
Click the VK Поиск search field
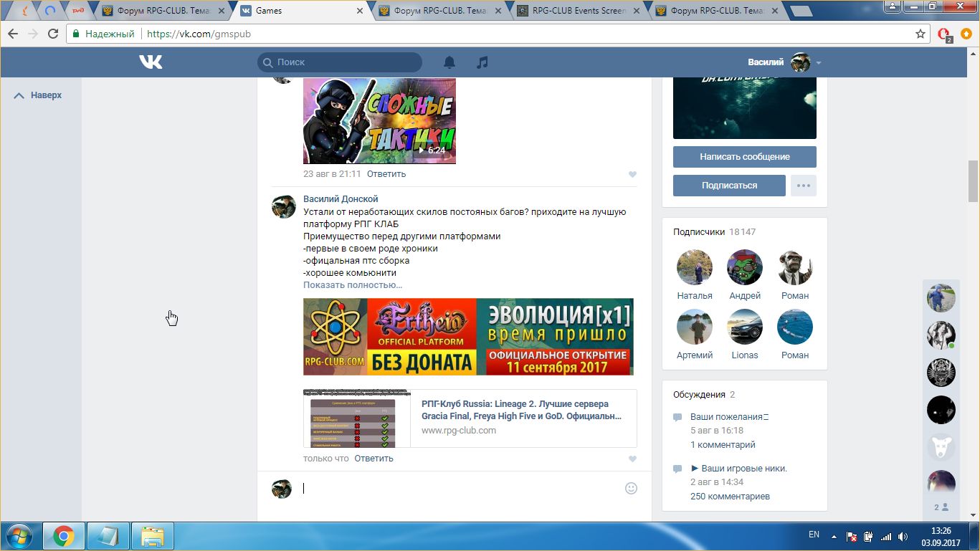[340, 62]
